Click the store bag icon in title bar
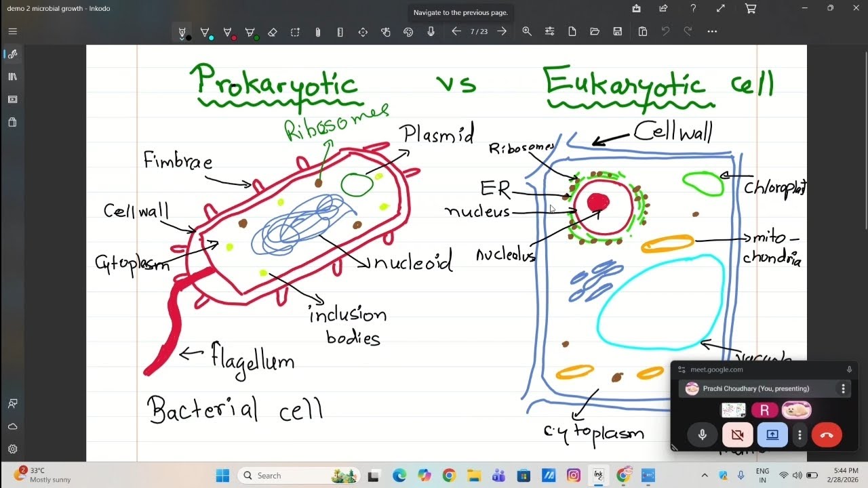Screen dimensions: 868x488 pos(636,8)
